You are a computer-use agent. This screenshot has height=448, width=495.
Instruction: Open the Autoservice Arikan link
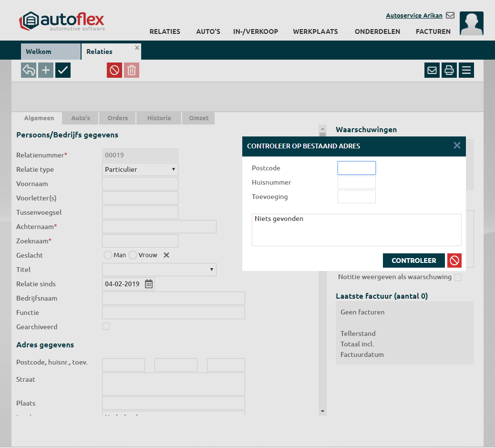pos(414,16)
